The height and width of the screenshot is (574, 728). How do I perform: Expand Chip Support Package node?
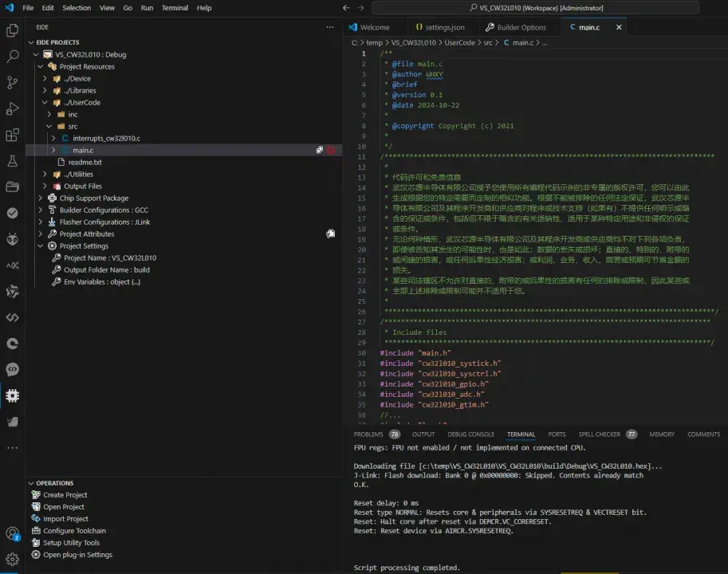point(41,199)
